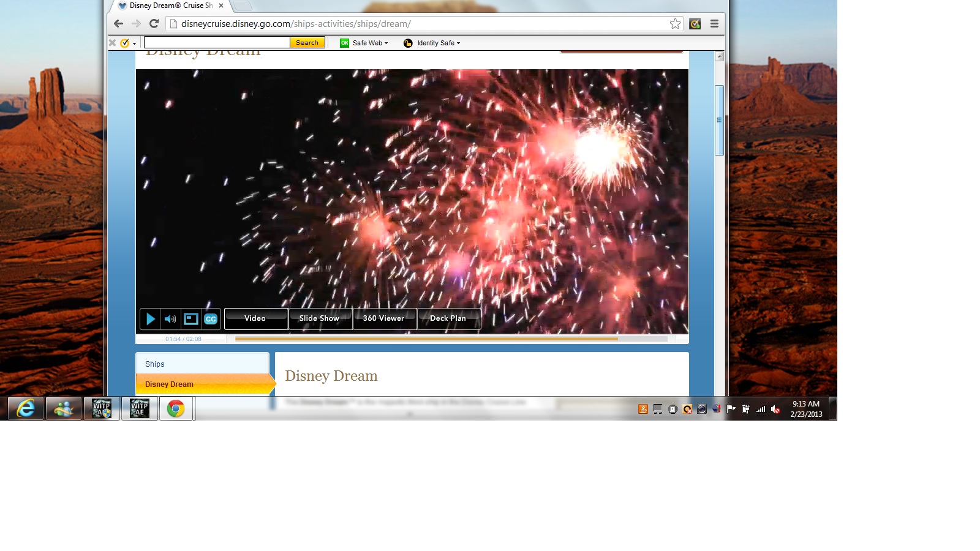Click the page scrollbar up arrow

pos(720,56)
